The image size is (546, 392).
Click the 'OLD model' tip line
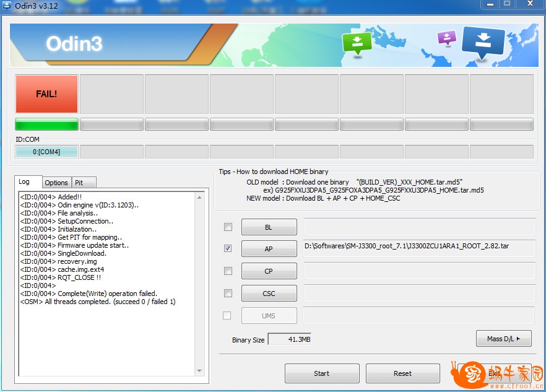pyautogui.click(x=355, y=182)
